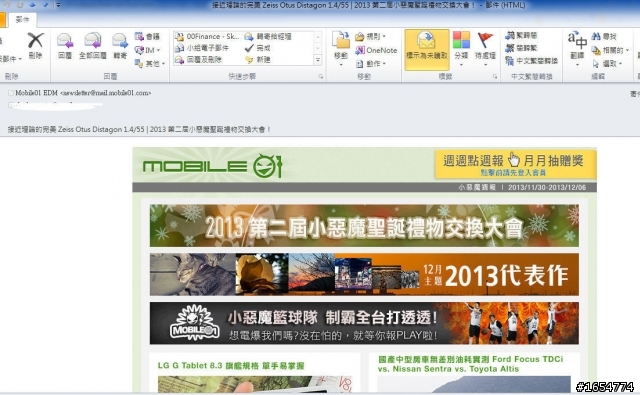Forward the mail with 轉寄 icon
Viewport: 640px width, 395px height.
click(x=120, y=46)
